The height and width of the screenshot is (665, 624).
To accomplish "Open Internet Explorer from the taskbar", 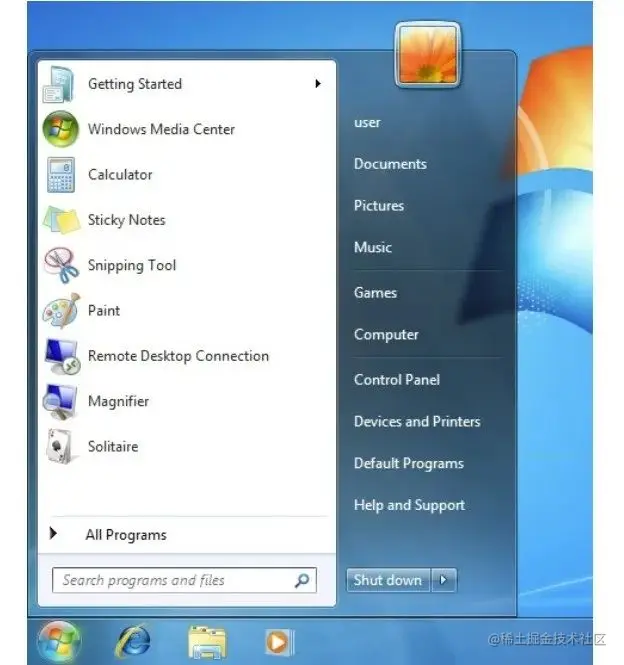I will [133, 641].
